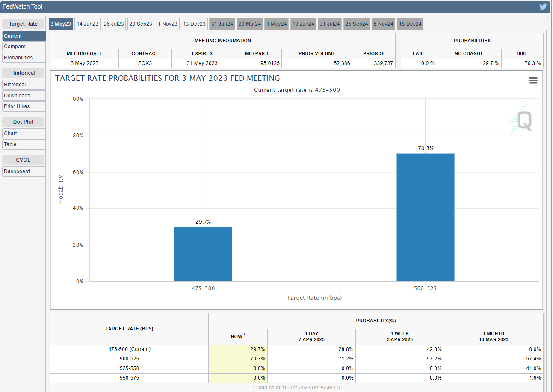Screen dimensions: 553x392
Task: Click the current target rate subtitle
Action: click(297, 90)
